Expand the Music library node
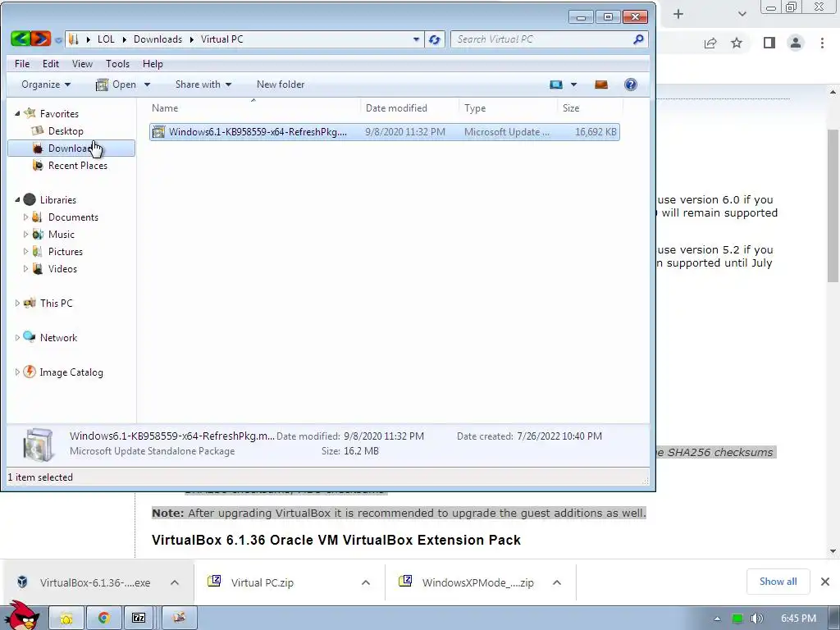The image size is (840, 630). coord(25,234)
